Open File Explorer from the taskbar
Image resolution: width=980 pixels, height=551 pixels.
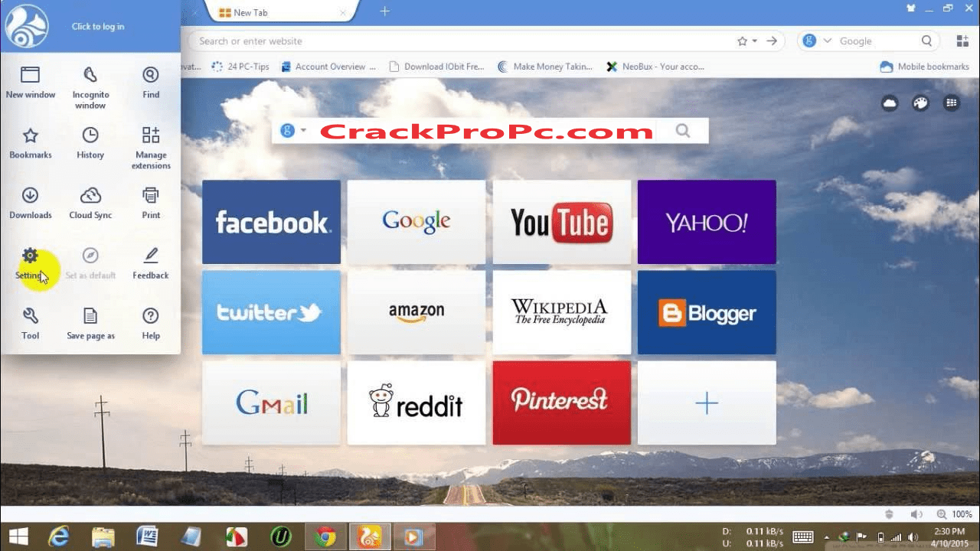tap(103, 536)
